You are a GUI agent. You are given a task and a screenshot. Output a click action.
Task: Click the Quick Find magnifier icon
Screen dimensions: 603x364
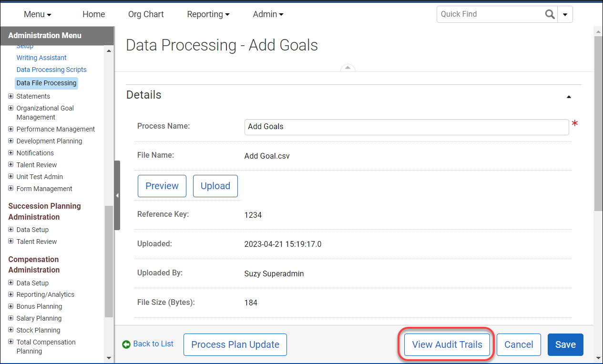550,14
